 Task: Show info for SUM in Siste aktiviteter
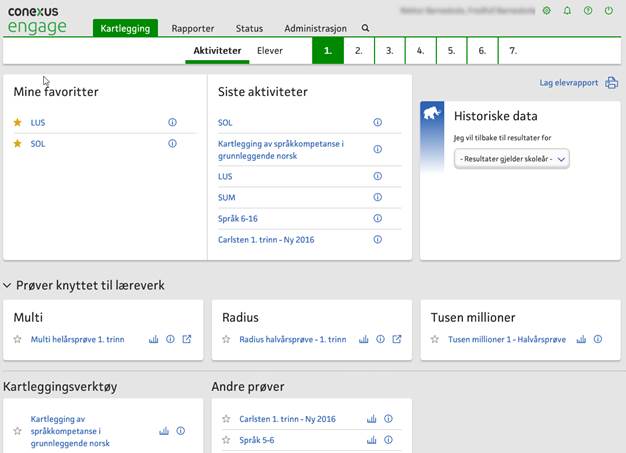[x=378, y=198]
